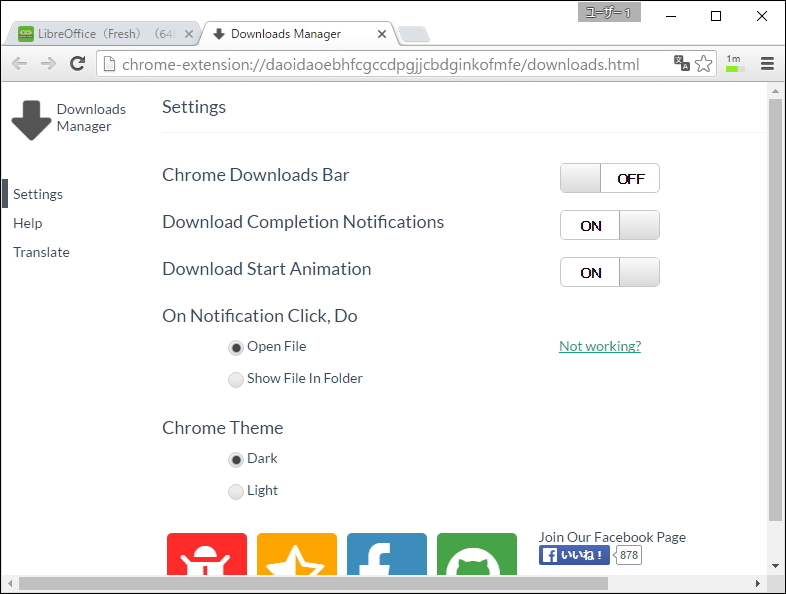Open the Chrome hamburger menu
Viewport: 786px width, 594px height.
[767, 64]
